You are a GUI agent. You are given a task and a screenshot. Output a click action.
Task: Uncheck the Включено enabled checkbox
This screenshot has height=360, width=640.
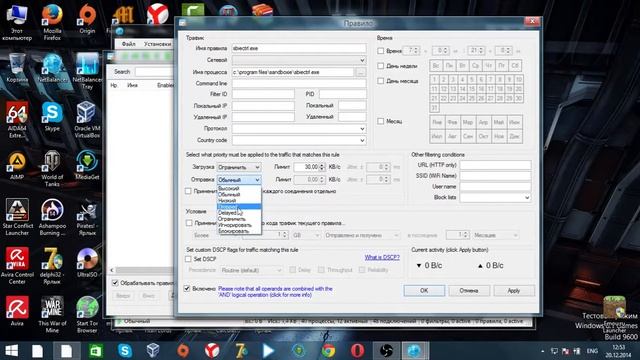coord(187,289)
